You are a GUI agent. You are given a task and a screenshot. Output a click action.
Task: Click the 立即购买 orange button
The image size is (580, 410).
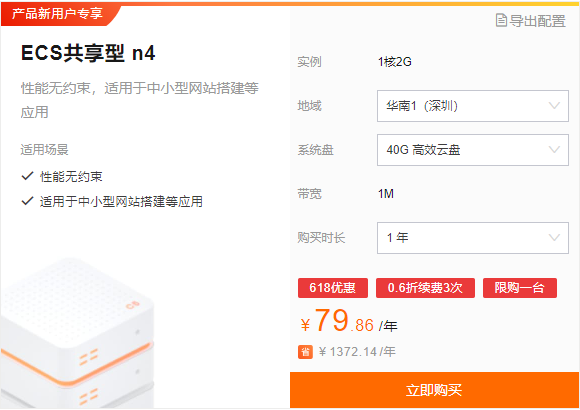pyautogui.click(x=434, y=390)
